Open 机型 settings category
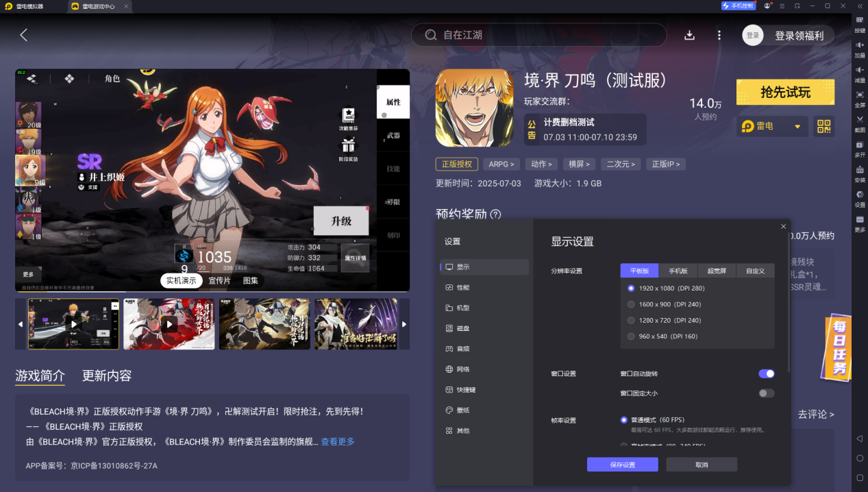868x492 pixels. click(484, 308)
